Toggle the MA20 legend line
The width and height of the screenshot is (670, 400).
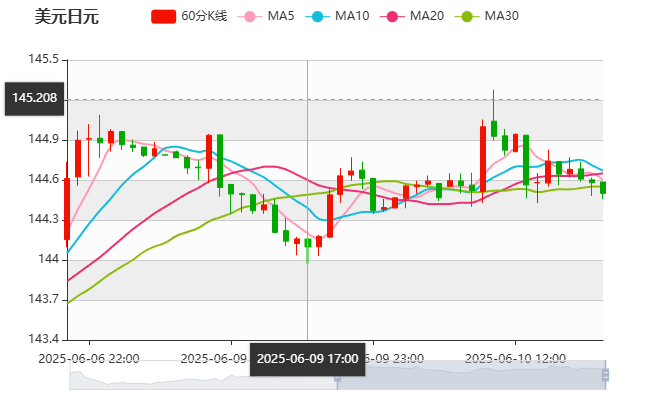412,17
